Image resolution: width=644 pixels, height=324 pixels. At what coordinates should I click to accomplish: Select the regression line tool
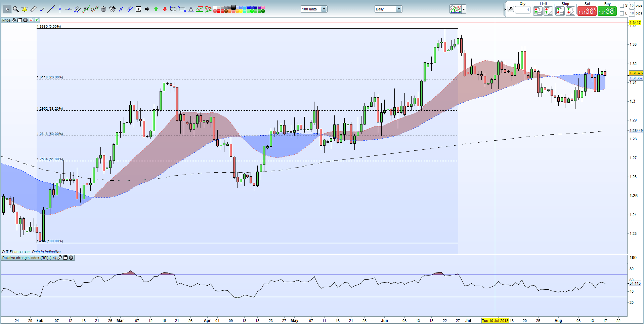click(95, 9)
